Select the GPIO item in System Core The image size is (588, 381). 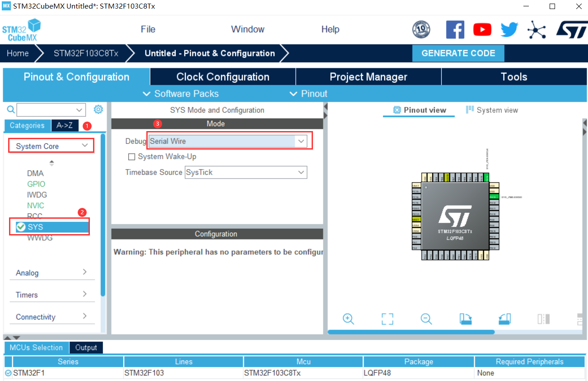tap(35, 184)
